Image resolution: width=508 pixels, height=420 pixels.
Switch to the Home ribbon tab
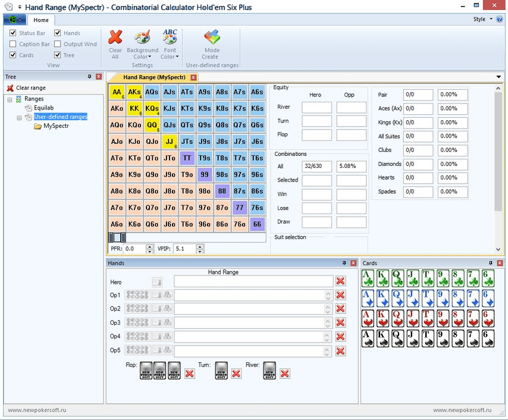(41, 20)
